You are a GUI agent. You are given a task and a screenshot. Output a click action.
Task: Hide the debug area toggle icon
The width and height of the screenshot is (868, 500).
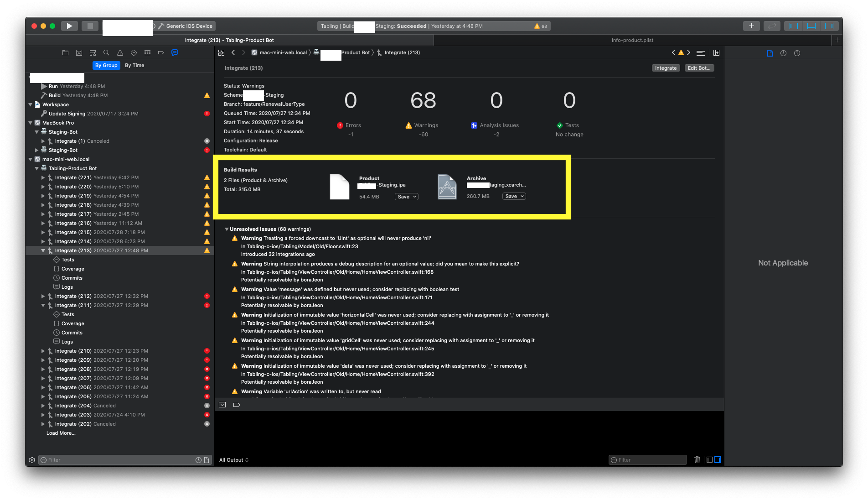point(222,405)
